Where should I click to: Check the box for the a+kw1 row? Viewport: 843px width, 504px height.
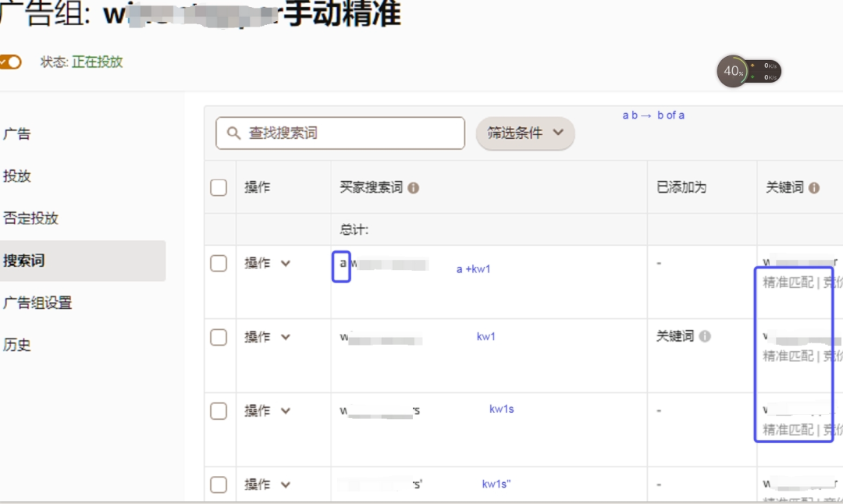click(x=219, y=263)
